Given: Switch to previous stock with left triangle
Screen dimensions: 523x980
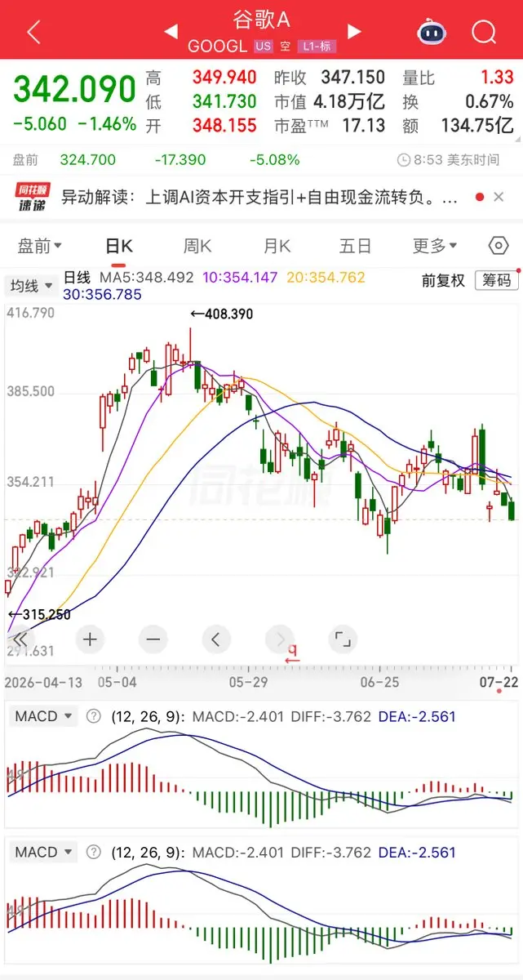Looking at the screenshot, I should (x=171, y=32).
